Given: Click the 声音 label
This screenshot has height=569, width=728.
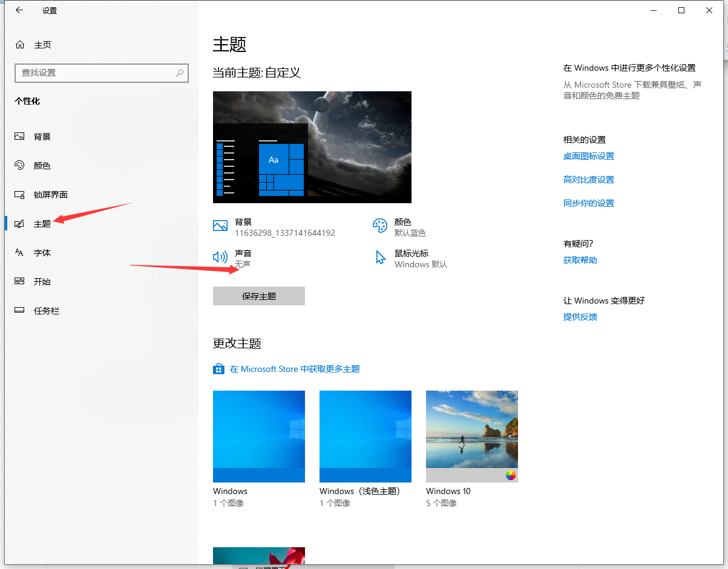Looking at the screenshot, I should [x=243, y=253].
